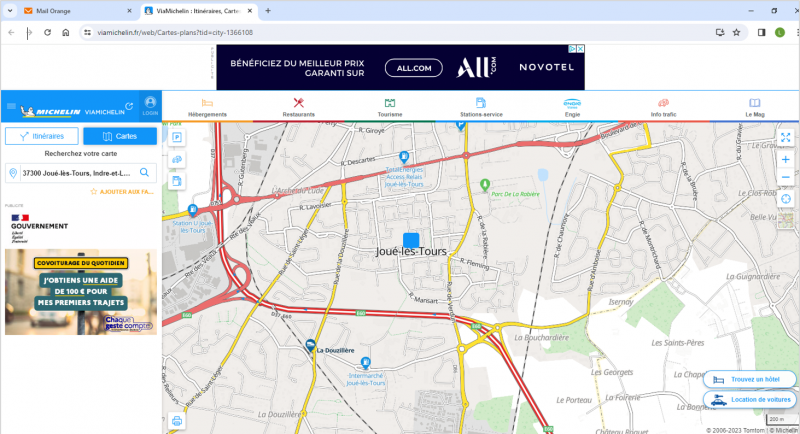This screenshot has width=800, height=434.
Task: Open the Tourisme category
Action: [x=390, y=107]
